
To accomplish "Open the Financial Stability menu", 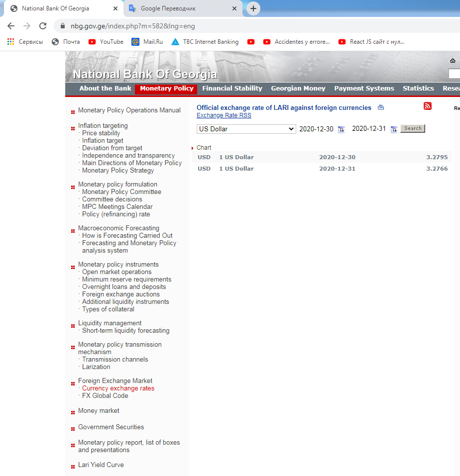I will (x=232, y=89).
